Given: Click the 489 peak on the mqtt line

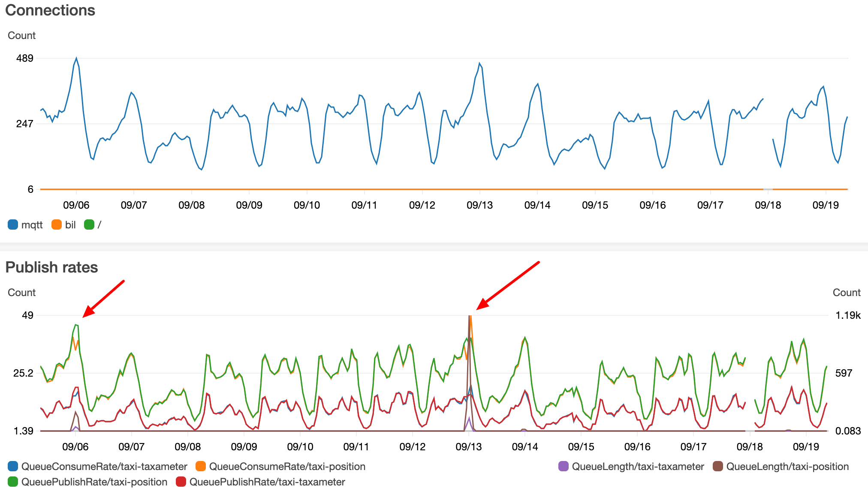Looking at the screenshot, I should click(x=76, y=58).
